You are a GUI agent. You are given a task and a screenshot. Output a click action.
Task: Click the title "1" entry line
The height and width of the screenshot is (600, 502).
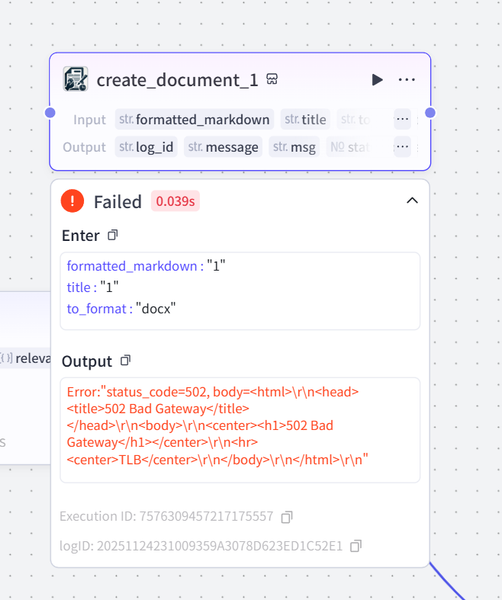coord(93,287)
